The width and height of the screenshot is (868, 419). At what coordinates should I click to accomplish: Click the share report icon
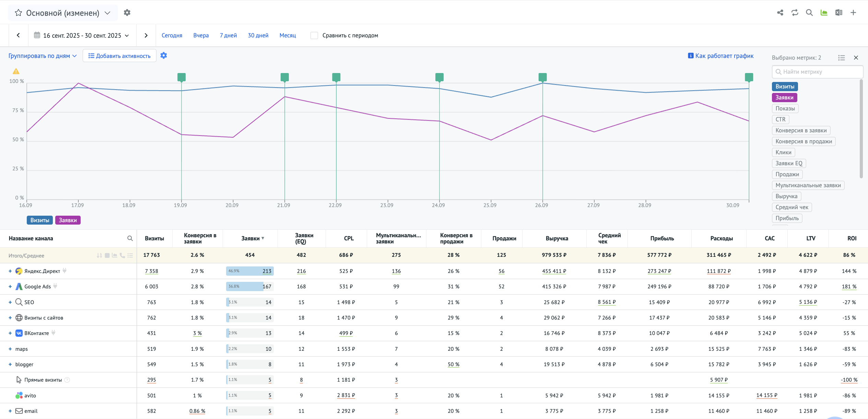click(x=780, y=13)
